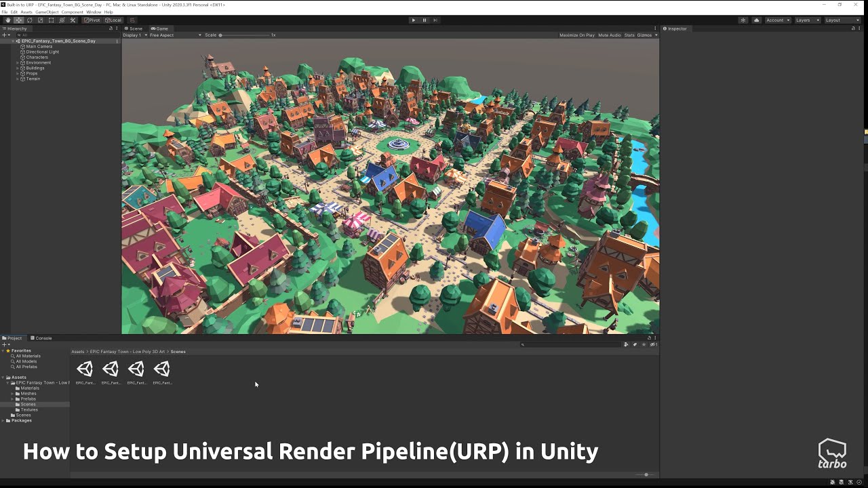The image size is (868, 488).
Task: Open the custom editor tools
Action: coord(73,20)
